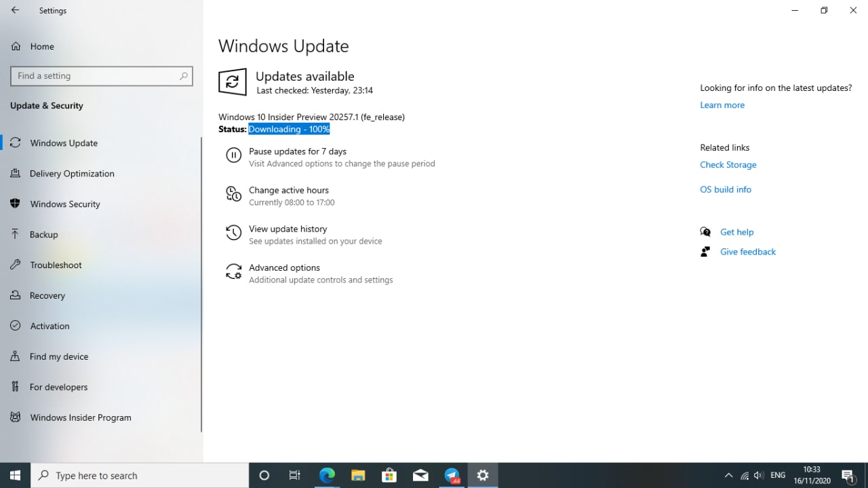Image resolution: width=868 pixels, height=488 pixels.
Task: Click the Settings gear on the taskbar
Action: pos(483,475)
